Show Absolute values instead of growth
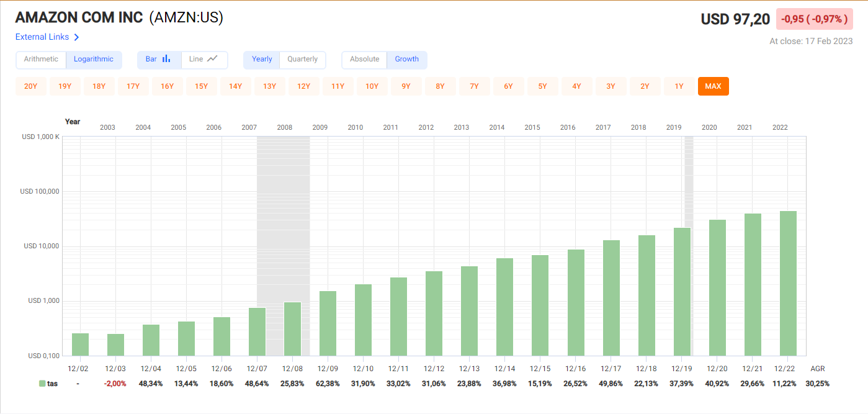Viewport: 868px width, 414px height. pyautogui.click(x=364, y=60)
